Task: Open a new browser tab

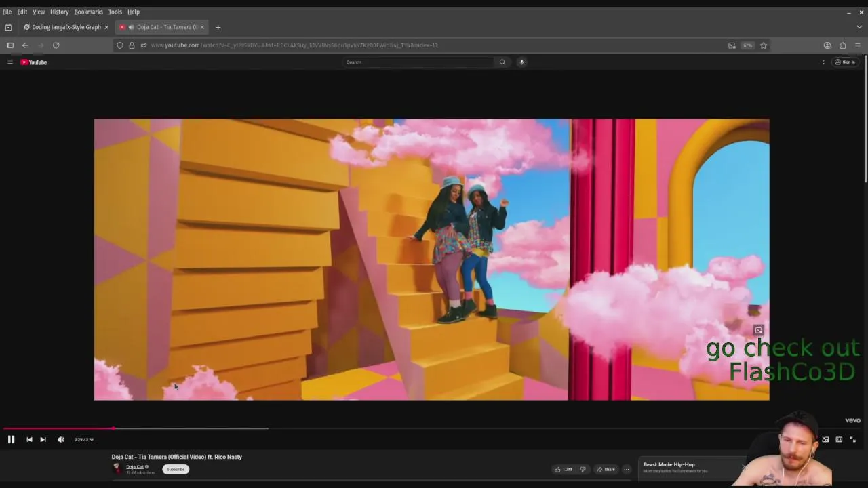Action: (x=218, y=27)
